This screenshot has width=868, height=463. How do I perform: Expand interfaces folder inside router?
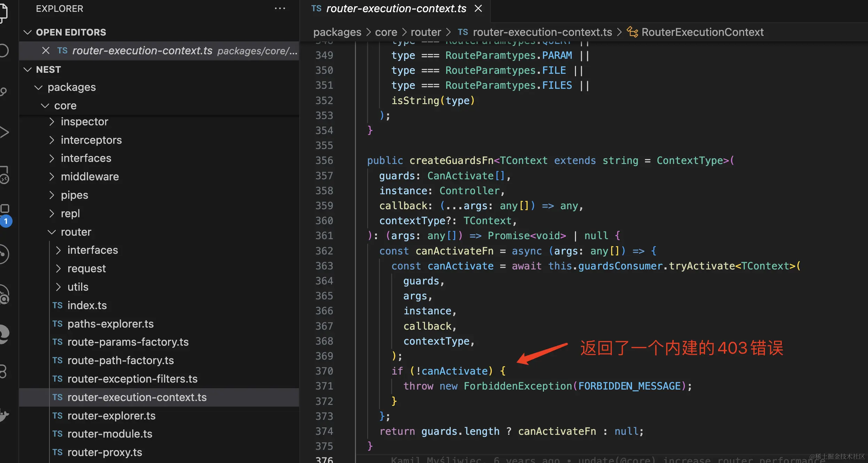coord(58,250)
